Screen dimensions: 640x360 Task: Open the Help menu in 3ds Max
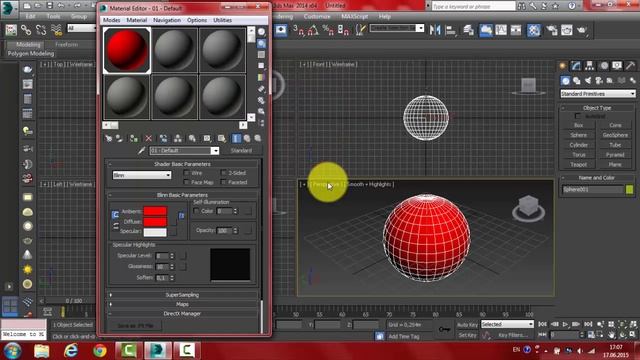(x=384, y=16)
